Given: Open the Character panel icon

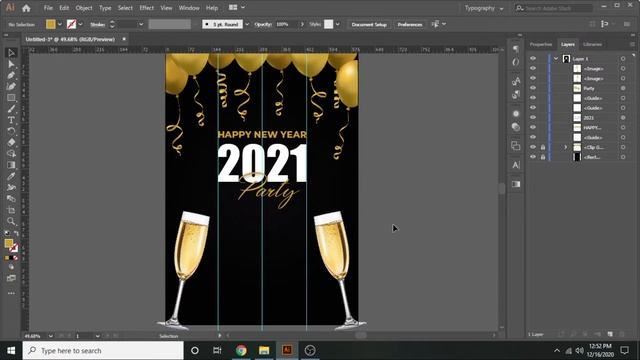Looking at the screenshot, I should pos(516,165).
